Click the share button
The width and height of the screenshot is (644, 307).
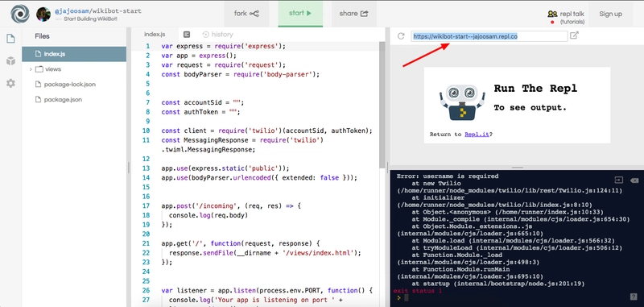(353, 14)
